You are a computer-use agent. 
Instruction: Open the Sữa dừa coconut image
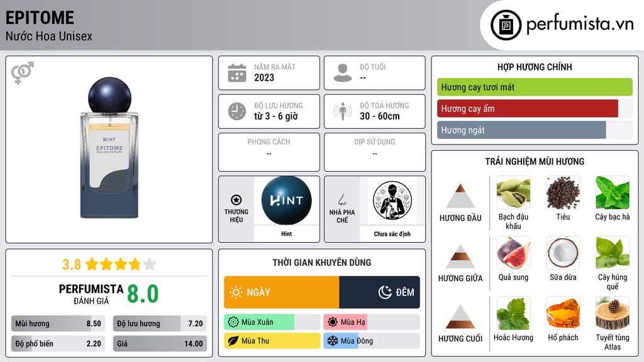tap(563, 253)
